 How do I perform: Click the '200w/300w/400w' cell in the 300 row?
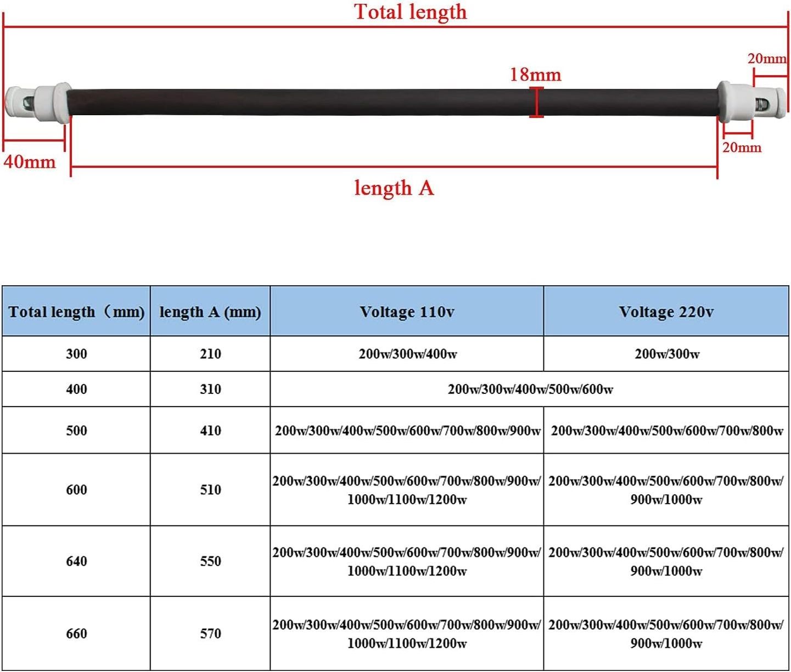coord(407,354)
